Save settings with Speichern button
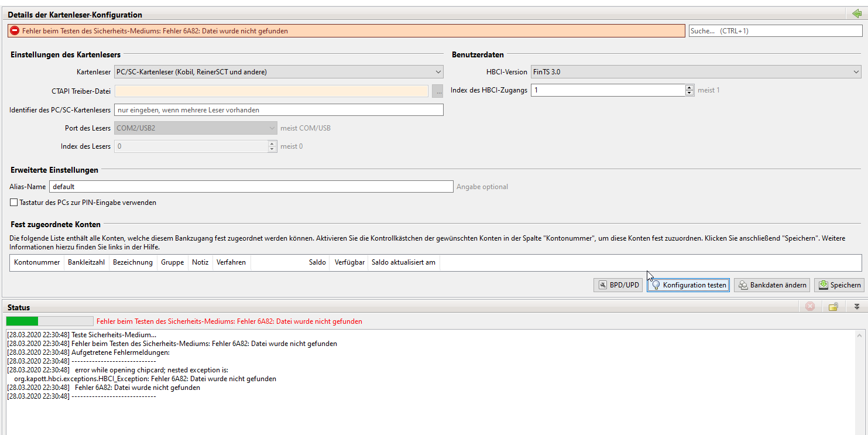The image size is (868, 435). (839, 285)
